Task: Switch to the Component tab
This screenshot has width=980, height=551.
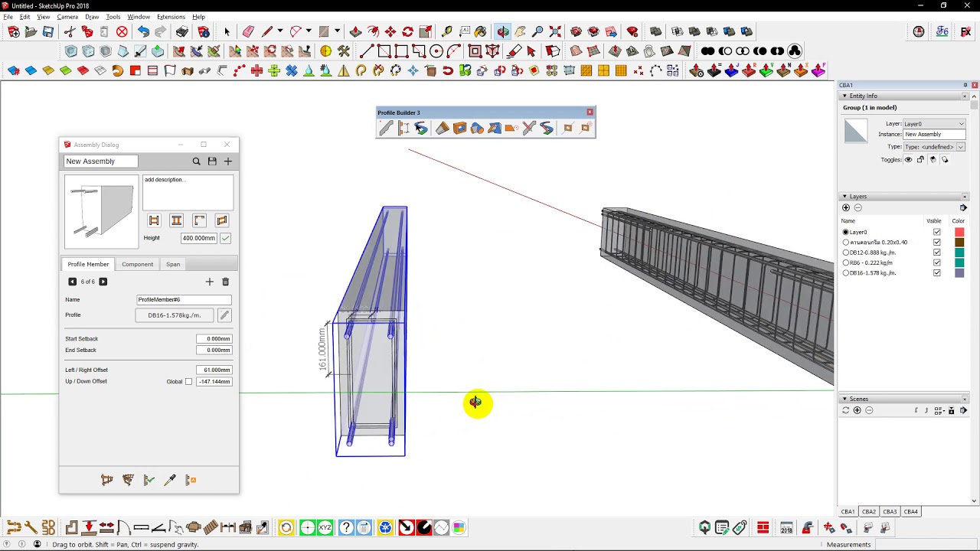Action: click(x=137, y=264)
